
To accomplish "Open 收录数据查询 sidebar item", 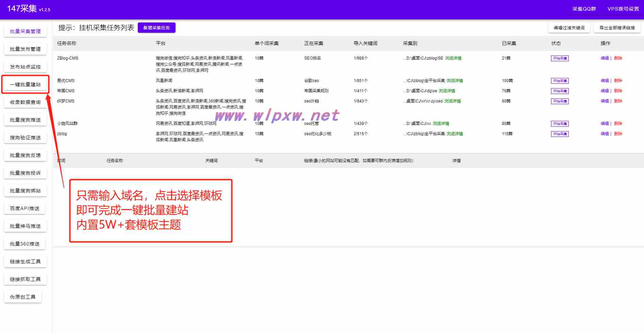I will pyautogui.click(x=25, y=102).
